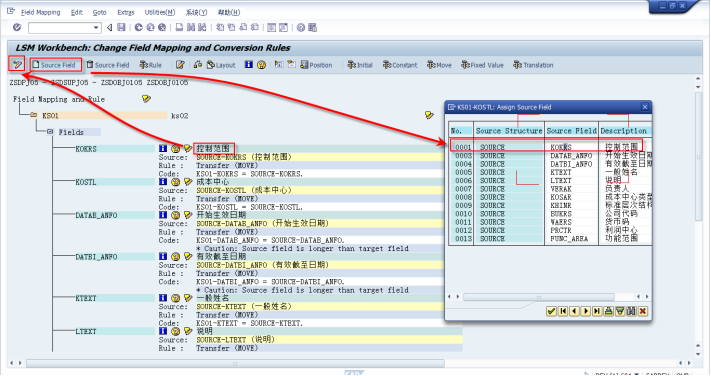Click the dialog Filter funnel icon
Viewport: 711px width, 376px height.
(619, 311)
